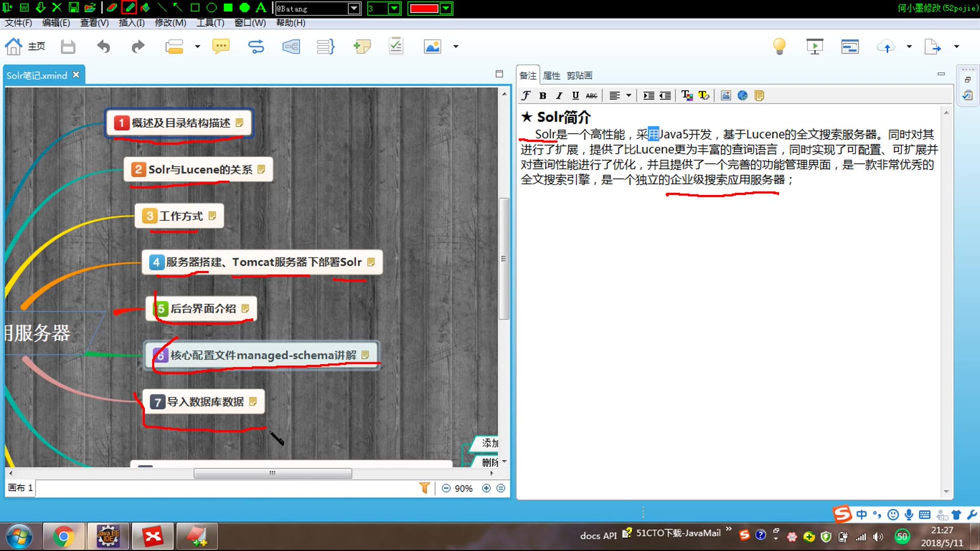The image size is (980, 551).
Task: Select topic Solr与Lucene的关系
Action: pos(199,169)
